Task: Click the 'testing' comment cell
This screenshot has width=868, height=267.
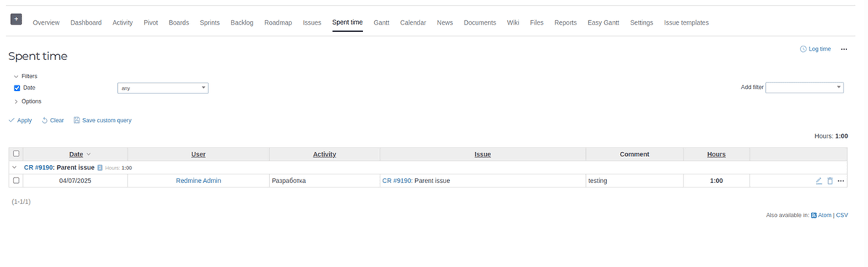Action: [634, 181]
